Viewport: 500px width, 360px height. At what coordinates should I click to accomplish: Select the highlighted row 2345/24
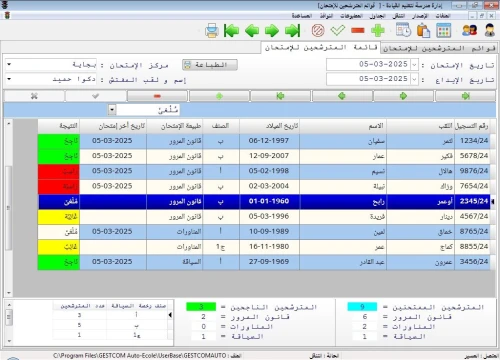pos(264,202)
